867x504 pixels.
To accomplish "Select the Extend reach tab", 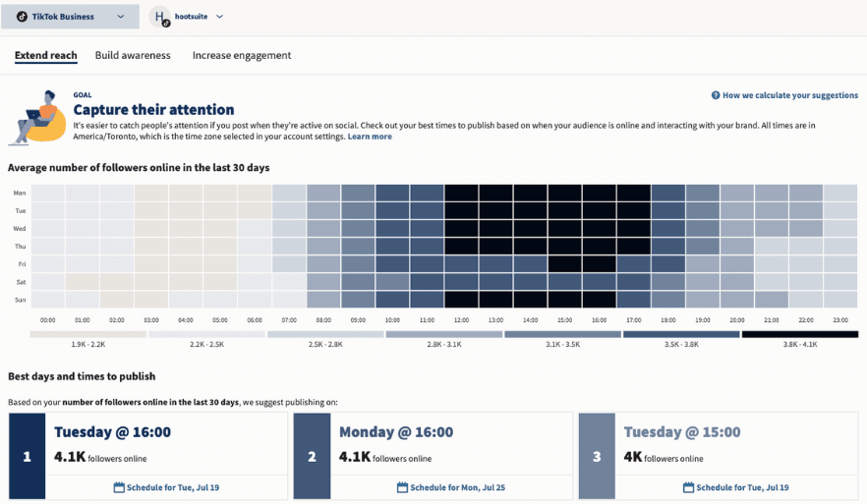I will [45, 56].
